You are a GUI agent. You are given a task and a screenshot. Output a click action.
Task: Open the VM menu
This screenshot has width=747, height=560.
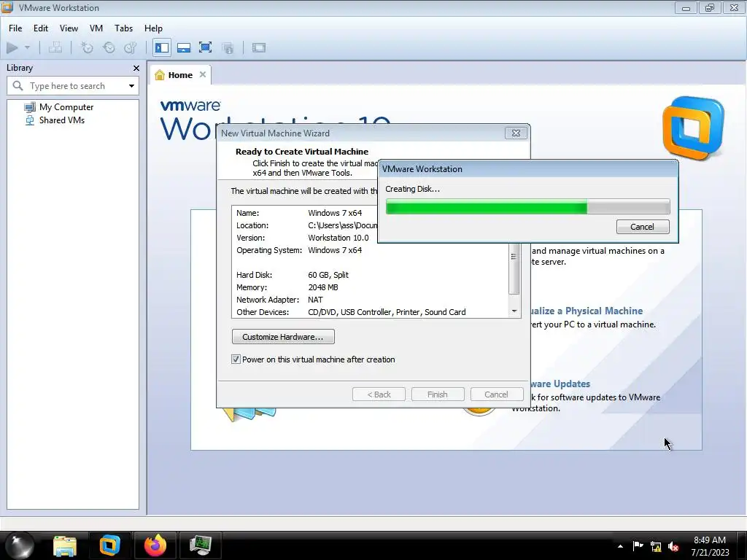(x=96, y=28)
